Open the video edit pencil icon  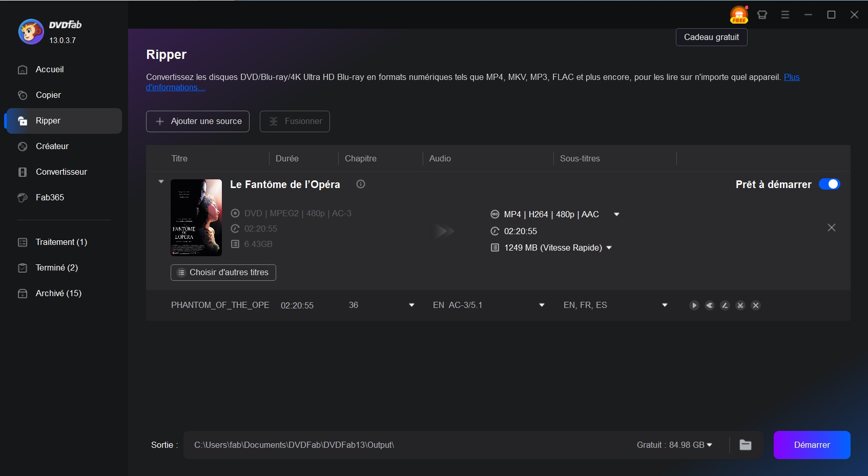(725, 305)
